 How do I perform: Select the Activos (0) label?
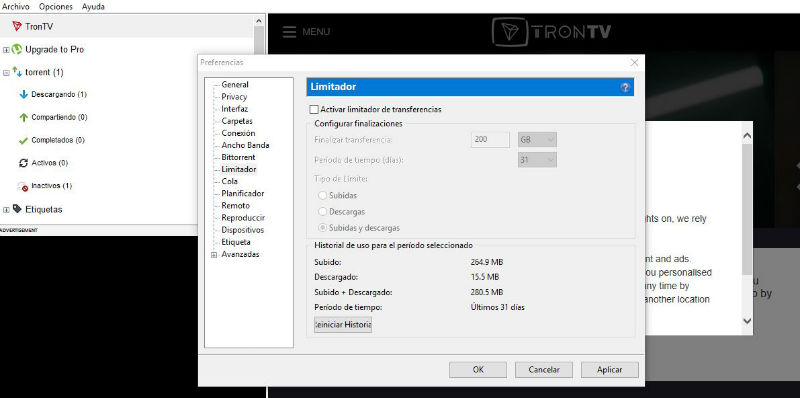[49, 163]
